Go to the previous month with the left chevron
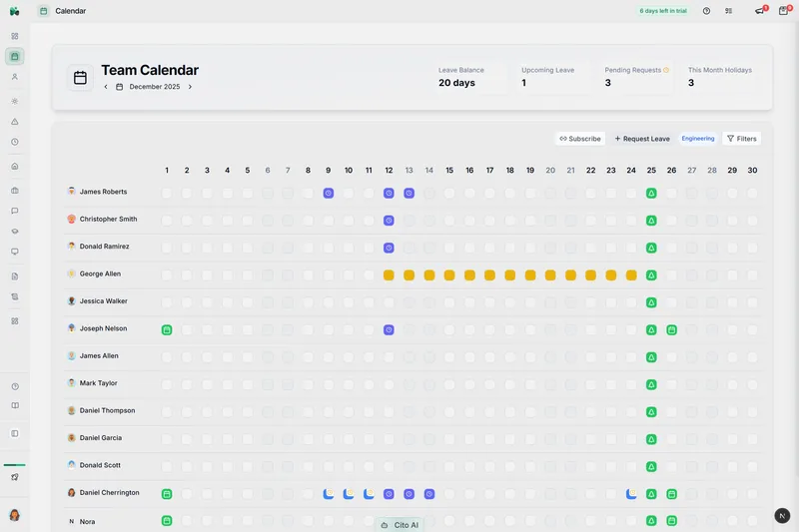Screen dimensions: 799x532 coord(106,87)
